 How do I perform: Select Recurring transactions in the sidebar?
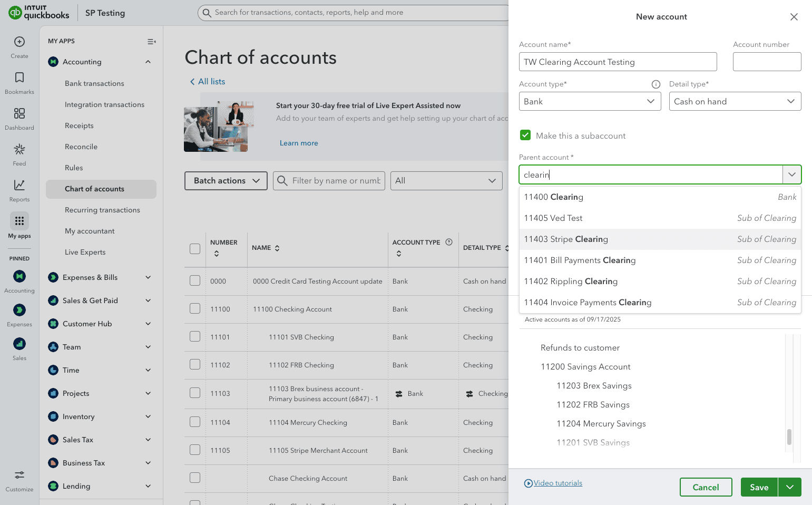(x=102, y=210)
